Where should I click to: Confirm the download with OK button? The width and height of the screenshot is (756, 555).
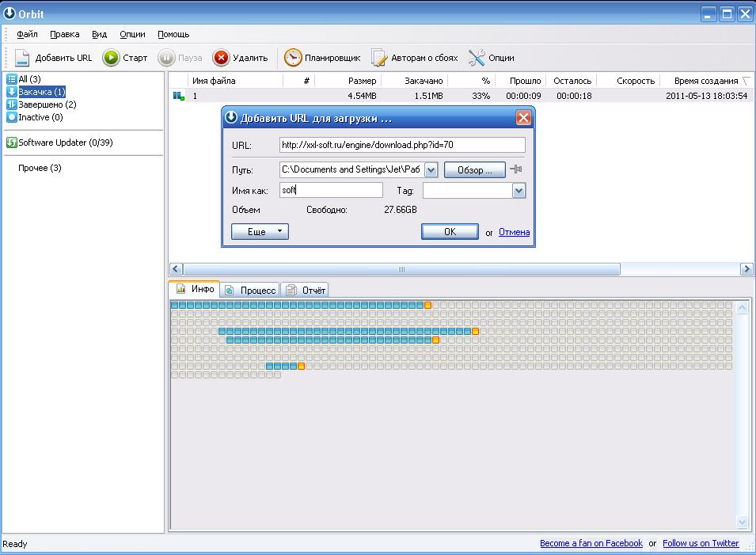pyautogui.click(x=450, y=232)
